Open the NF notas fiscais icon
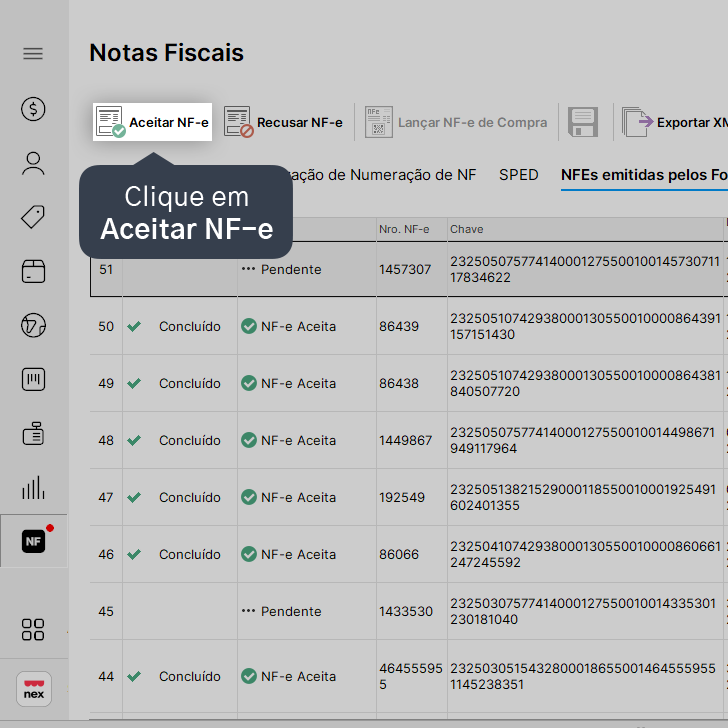This screenshot has height=728, width=728. 33,541
